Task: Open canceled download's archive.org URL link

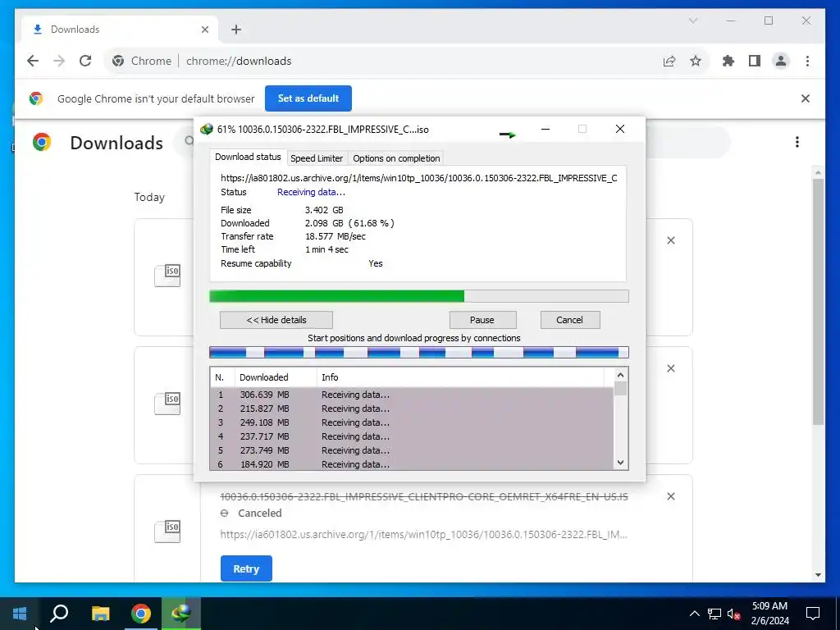Action: point(423,535)
